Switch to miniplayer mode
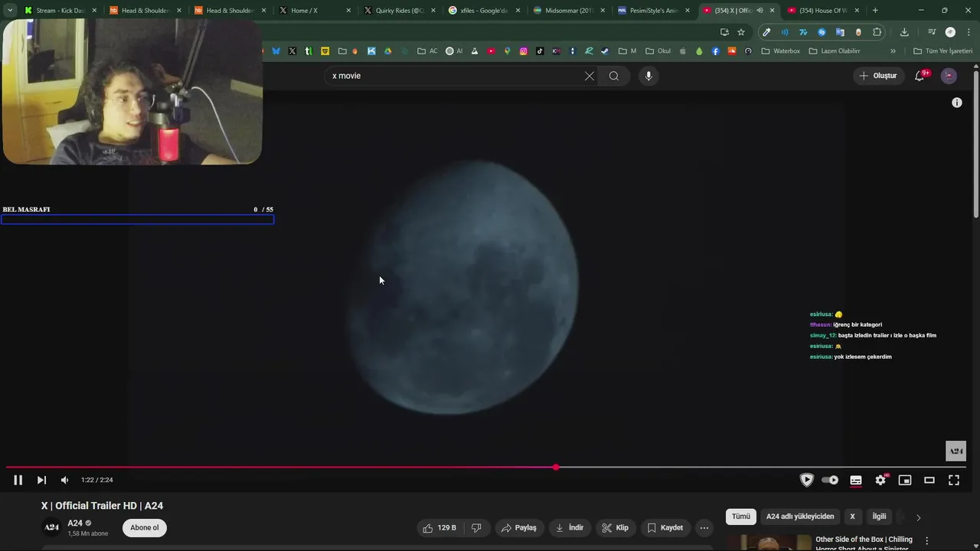 [x=905, y=480]
